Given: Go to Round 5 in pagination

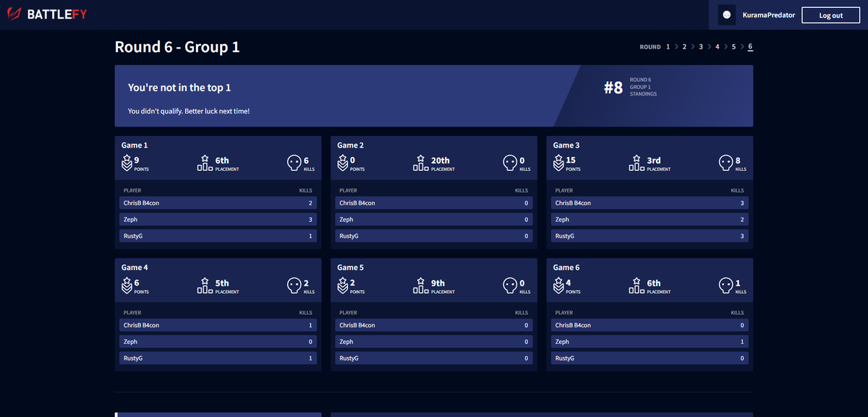Looking at the screenshot, I should click(733, 46).
